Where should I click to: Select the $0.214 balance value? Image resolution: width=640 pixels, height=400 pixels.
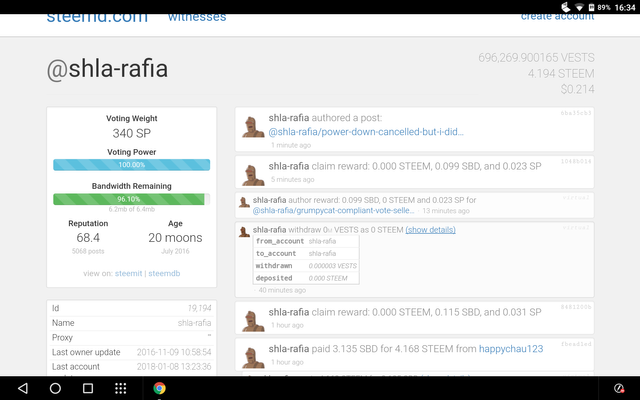pyautogui.click(x=578, y=89)
